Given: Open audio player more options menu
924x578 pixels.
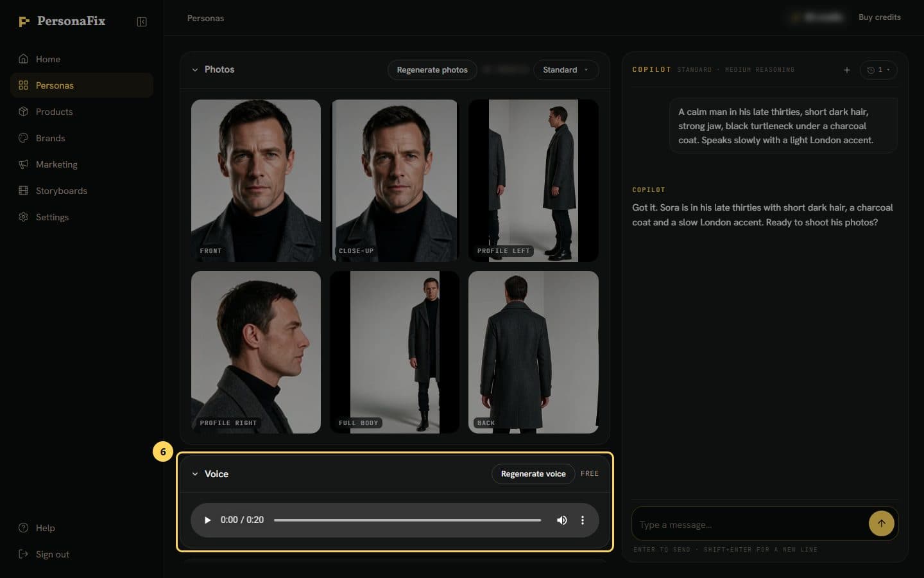Looking at the screenshot, I should [583, 520].
